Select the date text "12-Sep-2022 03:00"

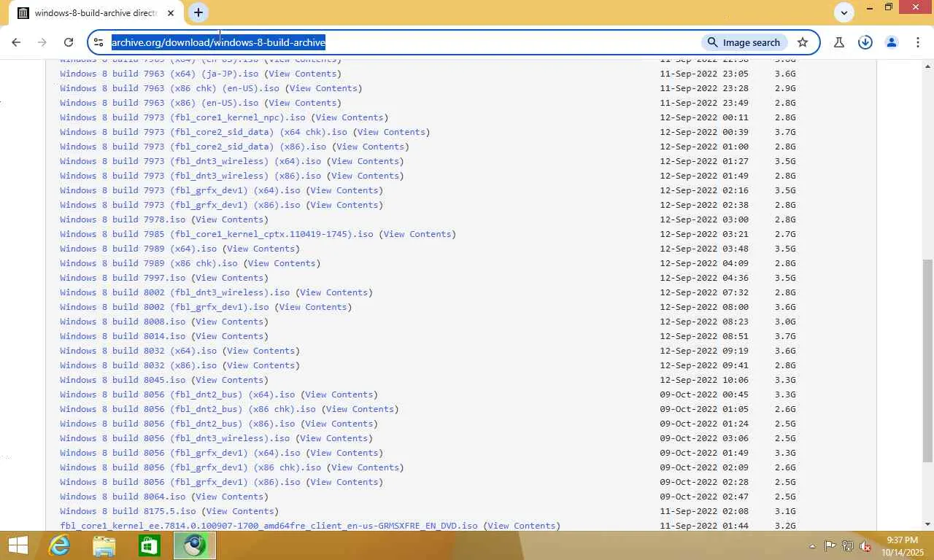[x=704, y=219]
